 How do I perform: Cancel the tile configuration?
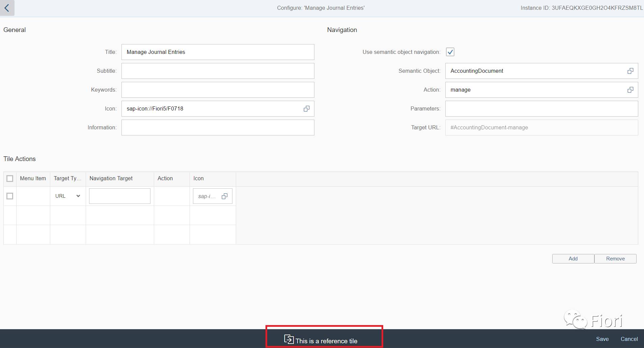[629, 339]
